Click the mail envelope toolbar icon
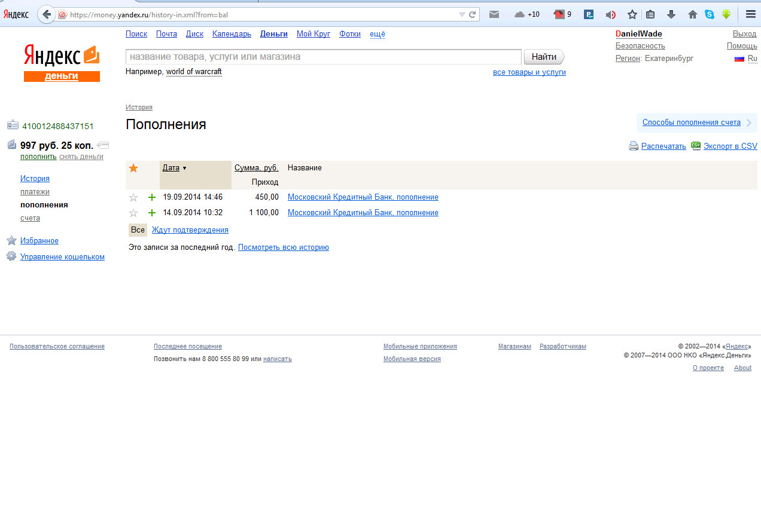 click(x=494, y=14)
